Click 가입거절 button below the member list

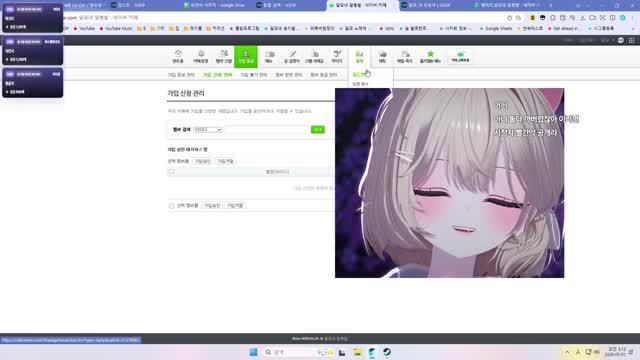[x=235, y=206]
